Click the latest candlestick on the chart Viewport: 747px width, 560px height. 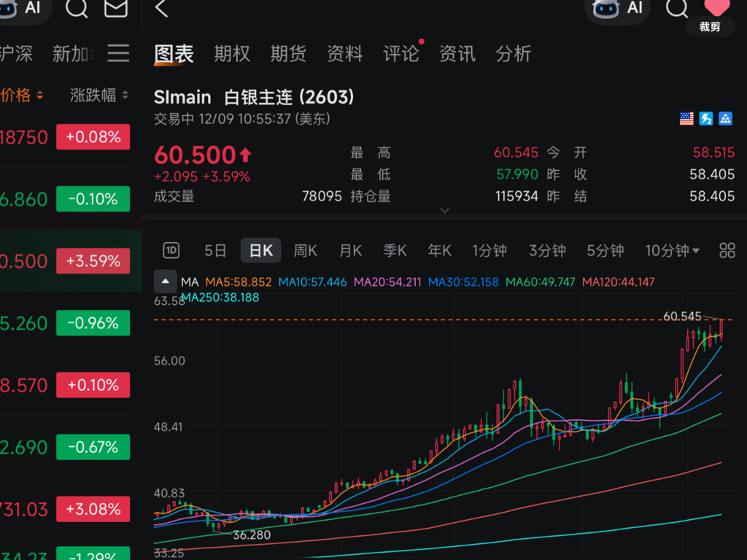721,330
